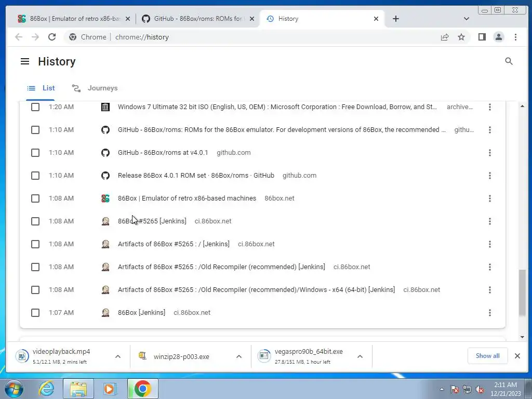The height and width of the screenshot is (399, 532).
Task: Reload the page
Action: pos(52,37)
